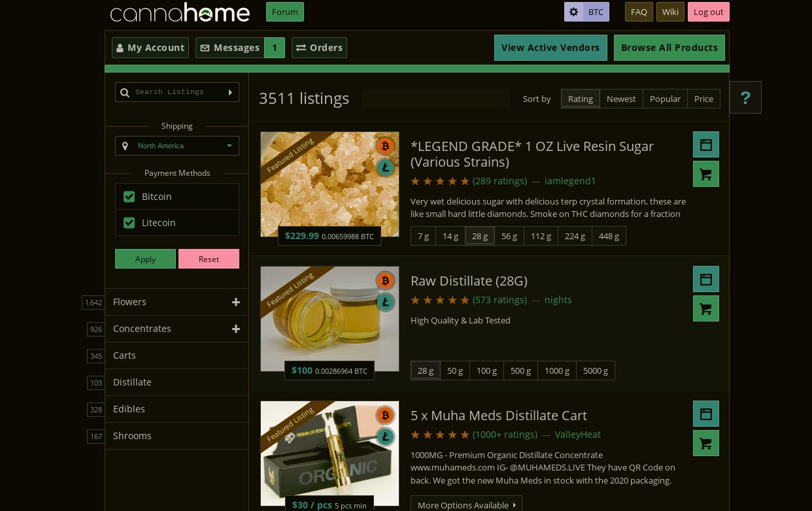
Task: Uncheck the Litecoin payment method
Action: [129, 223]
